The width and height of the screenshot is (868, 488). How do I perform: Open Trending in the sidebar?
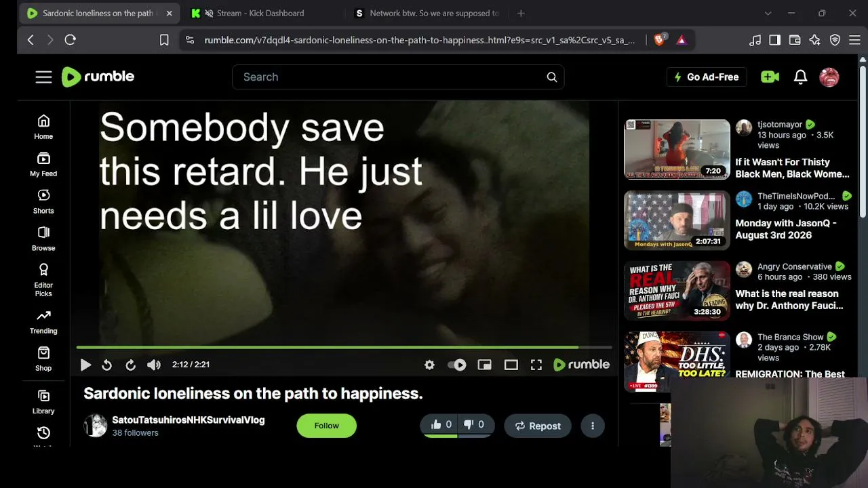click(43, 321)
